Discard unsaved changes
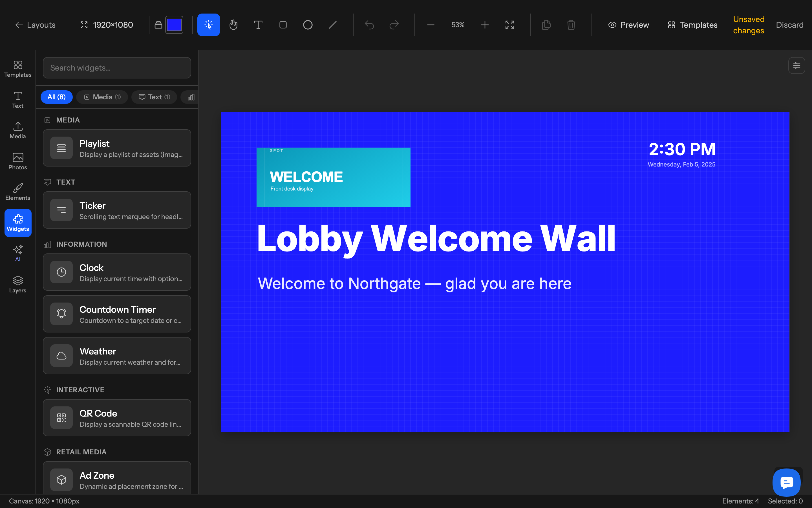Screen dimensions: 812x508 coord(789,25)
